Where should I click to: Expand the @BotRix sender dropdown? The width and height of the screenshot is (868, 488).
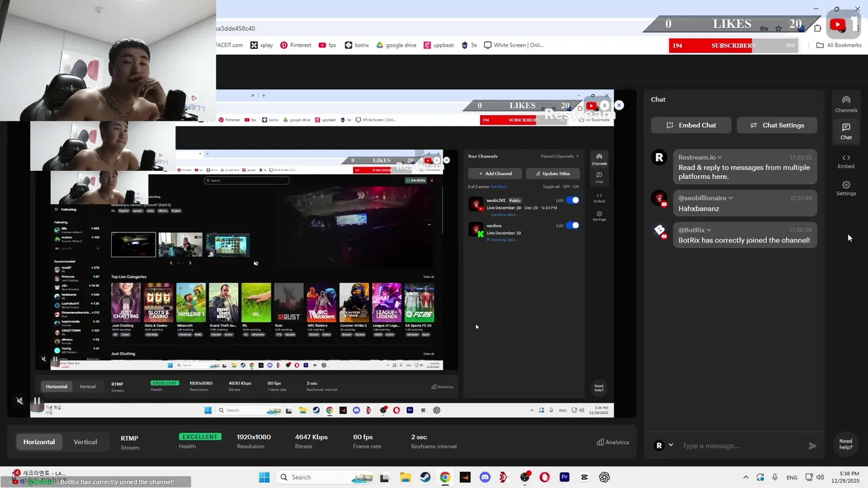pyautogui.click(x=709, y=230)
